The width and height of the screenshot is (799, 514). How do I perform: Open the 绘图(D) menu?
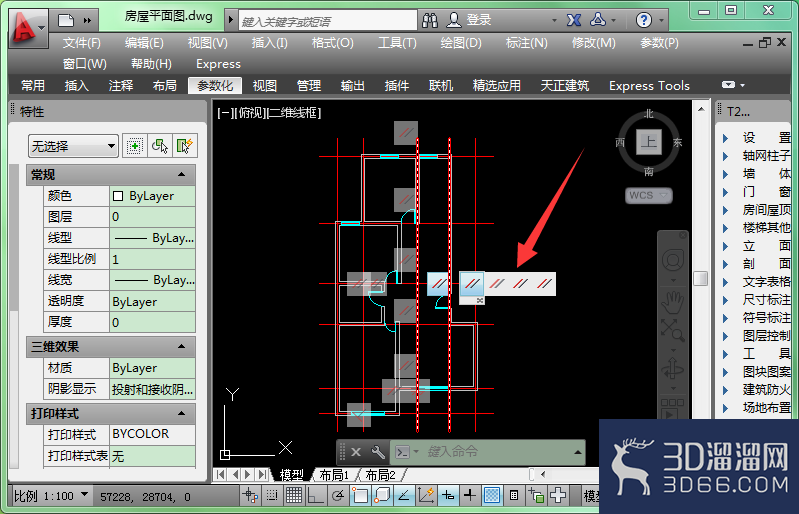click(x=461, y=43)
